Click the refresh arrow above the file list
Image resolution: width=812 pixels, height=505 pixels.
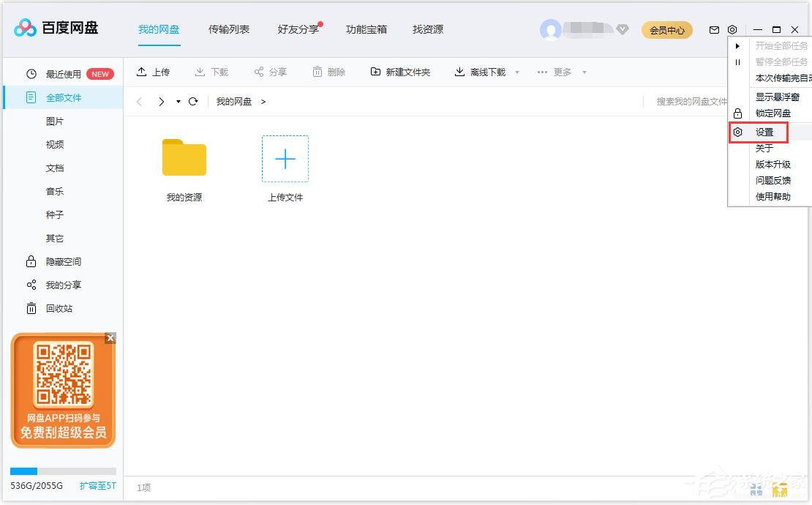[x=192, y=101]
